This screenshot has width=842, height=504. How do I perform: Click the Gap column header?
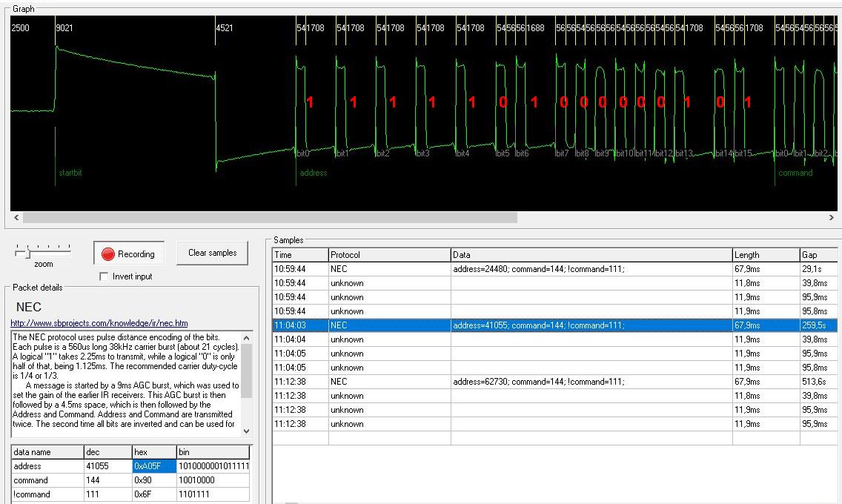click(x=818, y=254)
